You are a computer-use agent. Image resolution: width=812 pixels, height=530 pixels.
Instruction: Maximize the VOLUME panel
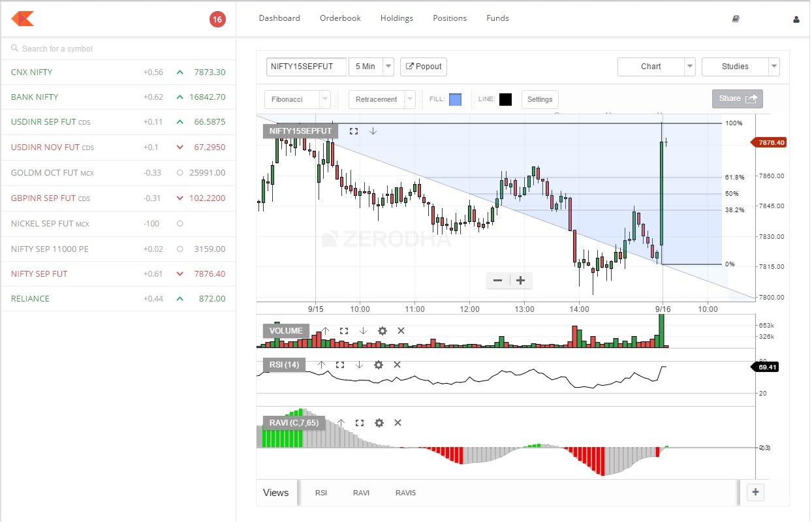pos(344,331)
